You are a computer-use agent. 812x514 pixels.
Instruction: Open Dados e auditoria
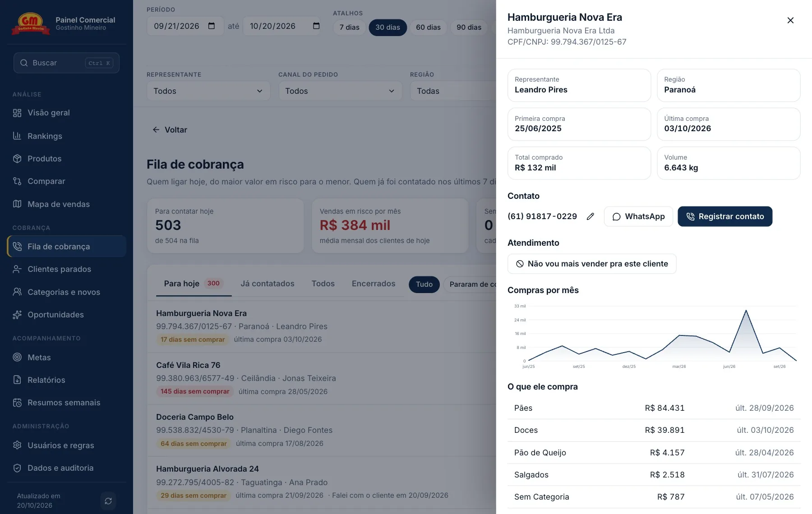[x=66, y=468]
